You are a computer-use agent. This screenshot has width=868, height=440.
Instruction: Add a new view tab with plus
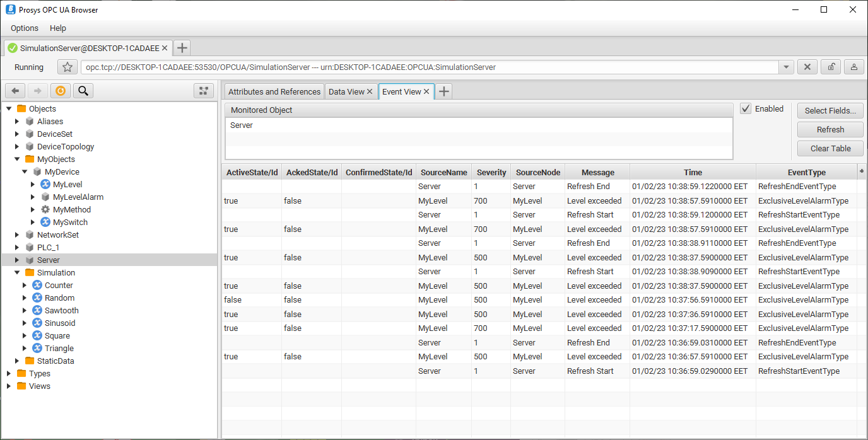coord(444,91)
